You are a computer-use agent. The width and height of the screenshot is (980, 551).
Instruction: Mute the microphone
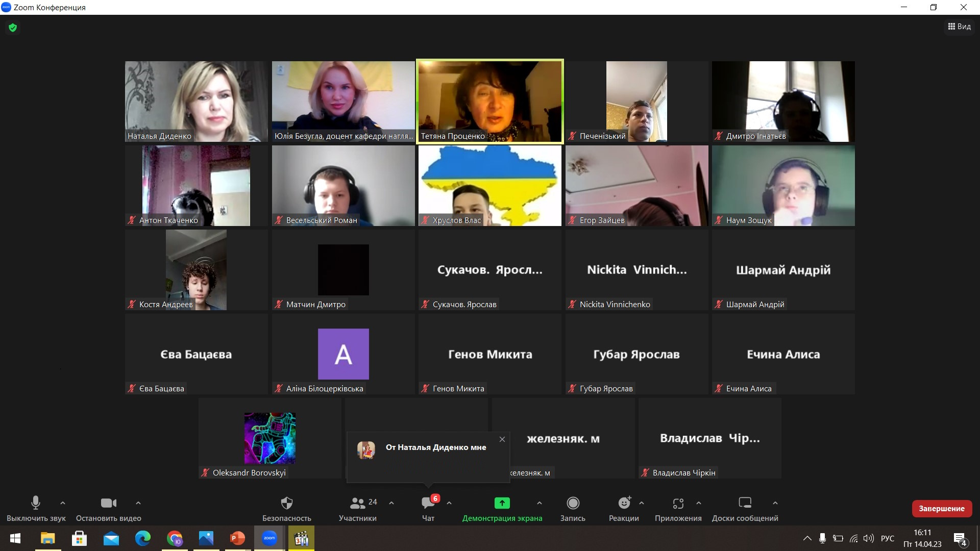(36, 504)
